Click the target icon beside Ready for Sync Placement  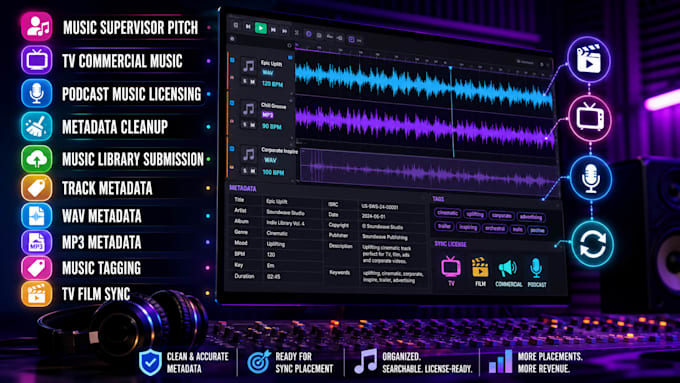[x=259, y=362]
